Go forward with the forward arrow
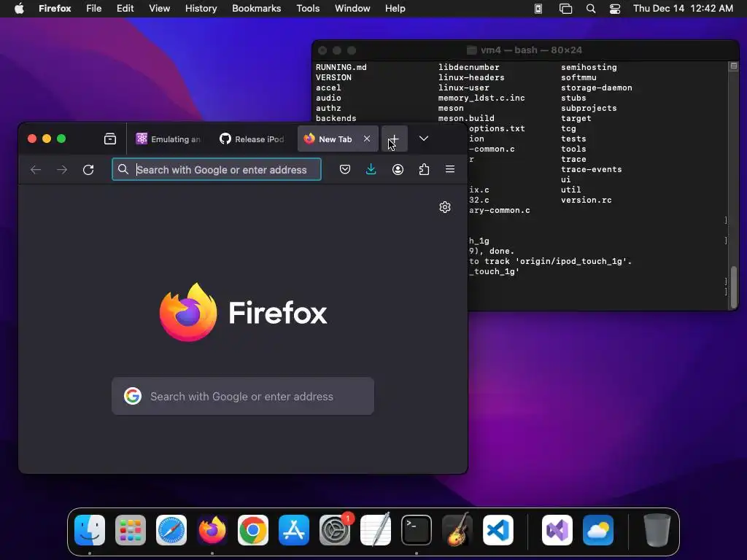 [x=62, y=169]
